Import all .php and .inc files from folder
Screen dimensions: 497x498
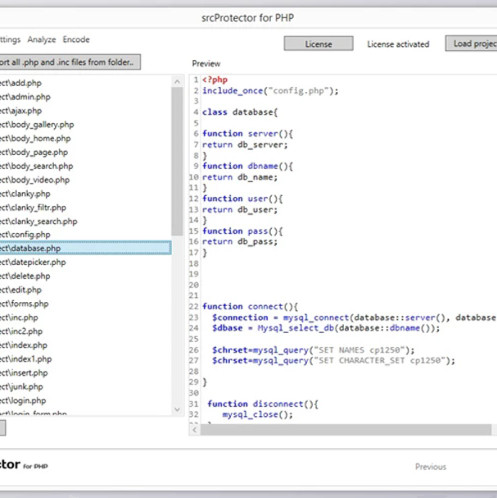70,62
